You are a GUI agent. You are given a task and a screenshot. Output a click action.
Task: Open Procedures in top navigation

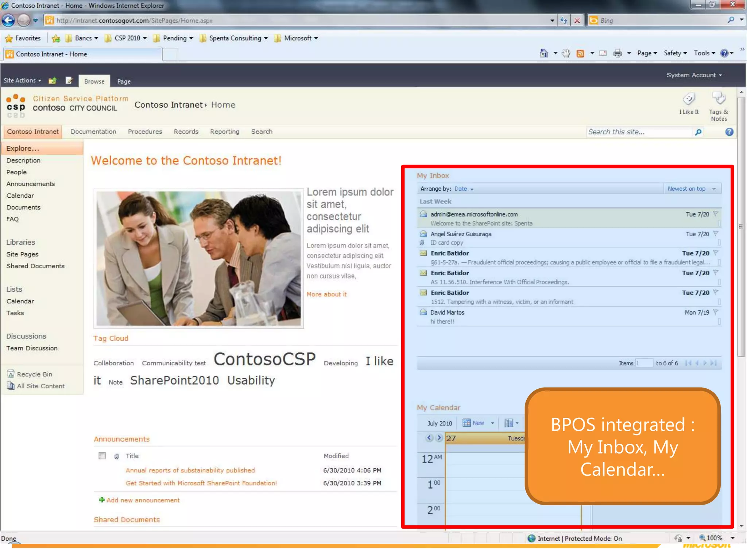[x=145, y=132]
